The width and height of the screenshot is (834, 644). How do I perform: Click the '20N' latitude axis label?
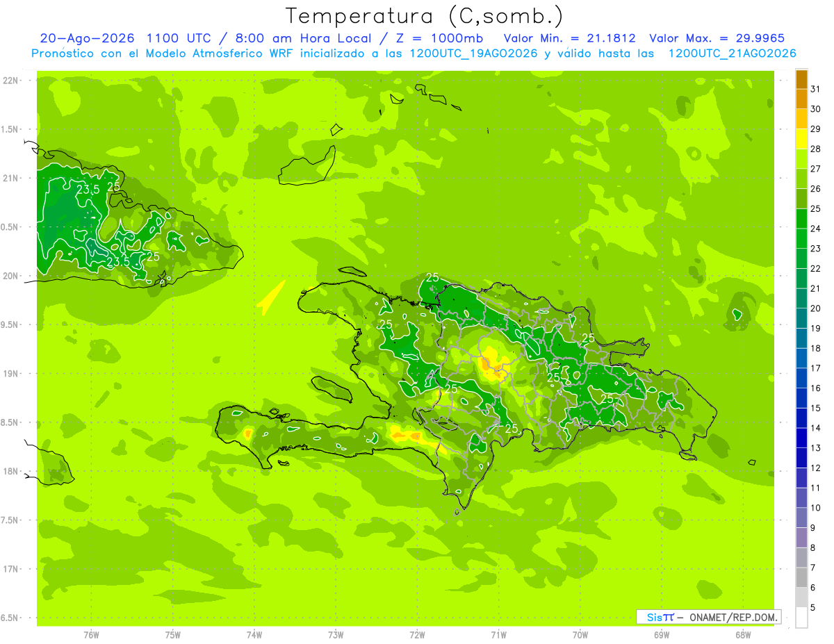click(x=10, y=276)
